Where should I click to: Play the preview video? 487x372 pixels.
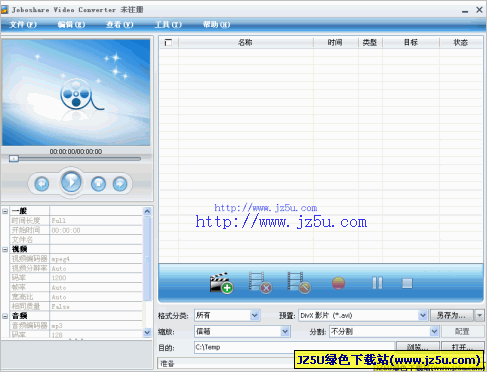pyautogui.click(x=71, y=182)
